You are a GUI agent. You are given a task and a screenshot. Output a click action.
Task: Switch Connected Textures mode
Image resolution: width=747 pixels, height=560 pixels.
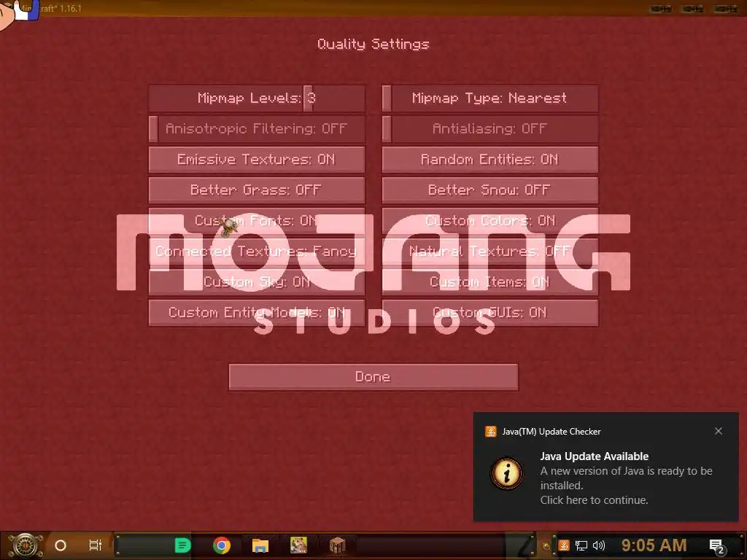(x=258, y=252)
